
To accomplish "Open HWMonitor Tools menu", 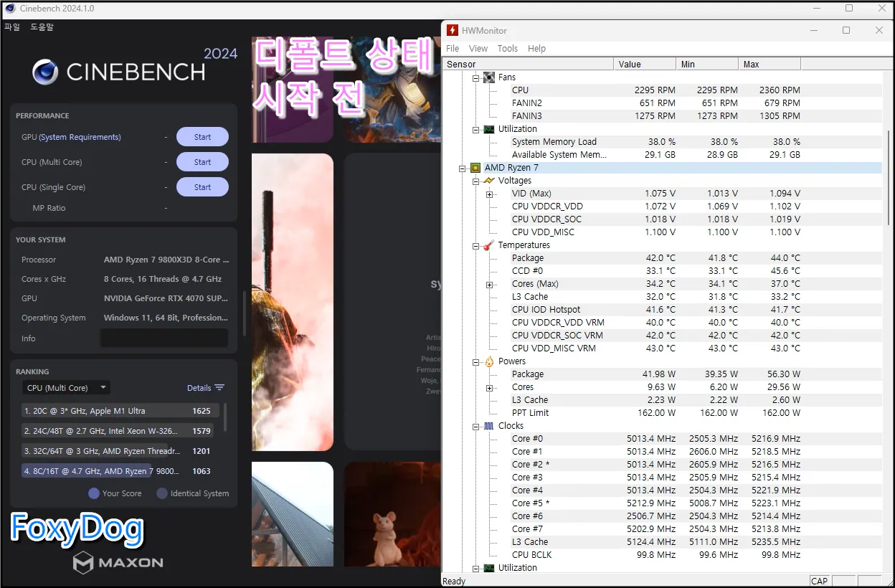I will pyautogui.click(x=508, y=48).
